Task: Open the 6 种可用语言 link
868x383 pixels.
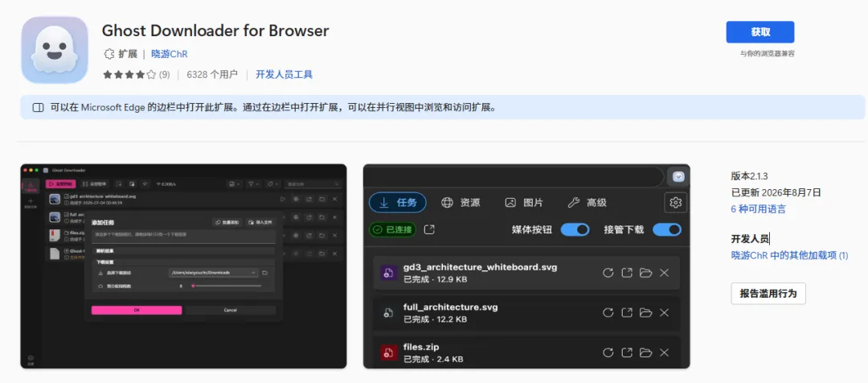Action: pos(759,209)
